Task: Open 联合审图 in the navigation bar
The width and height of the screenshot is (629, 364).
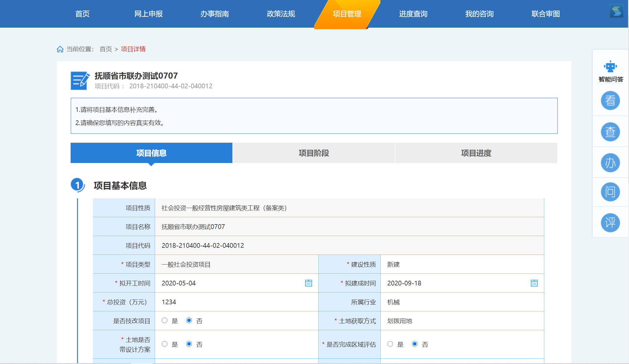Action: 546,14
